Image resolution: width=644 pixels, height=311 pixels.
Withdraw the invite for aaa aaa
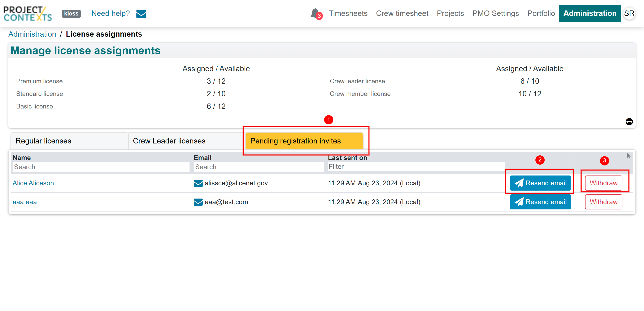click(603, 202)
